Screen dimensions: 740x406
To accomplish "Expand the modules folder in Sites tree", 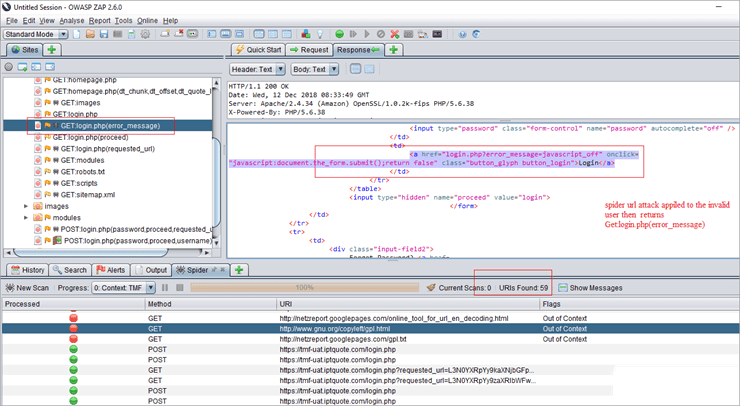I will 26,217.
